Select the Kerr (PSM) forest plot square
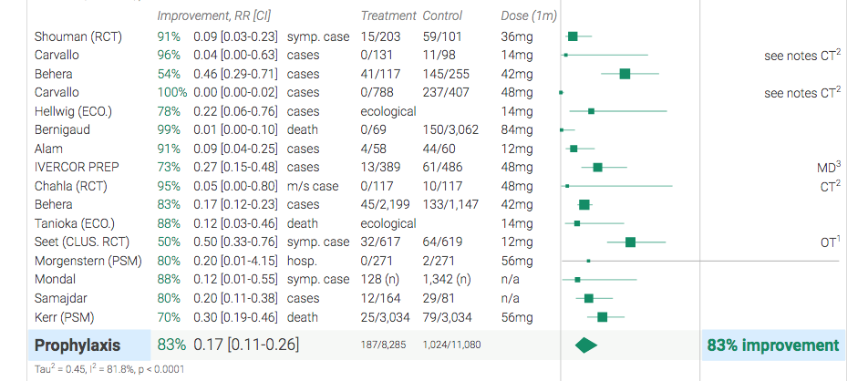The width and height of the screenshot is (868, 381). click(603, 317)
